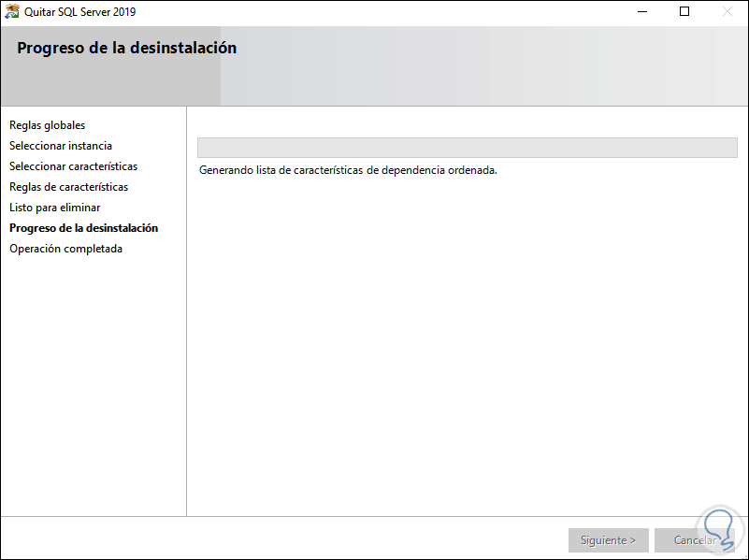749x560 pixels.
Task: Minimize the Quitar SQL Server 2019 window
Action: tap(642, 12)
